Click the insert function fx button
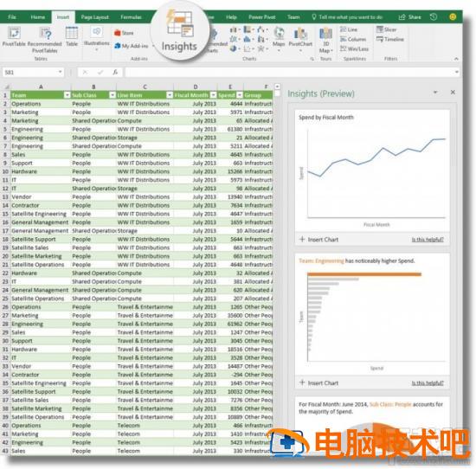The width and height of the screenshot is (476, 469). (x=115, y=72)
